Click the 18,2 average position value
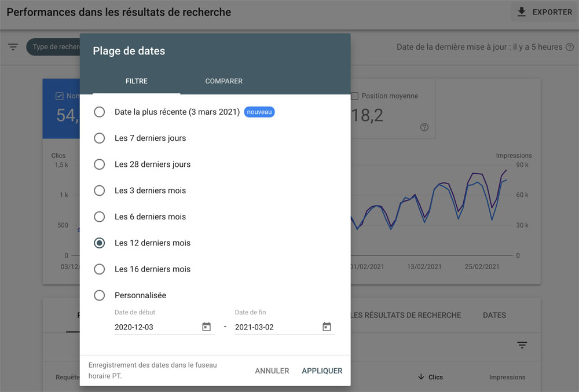This screenshot has width=579, height=392. 367,116
